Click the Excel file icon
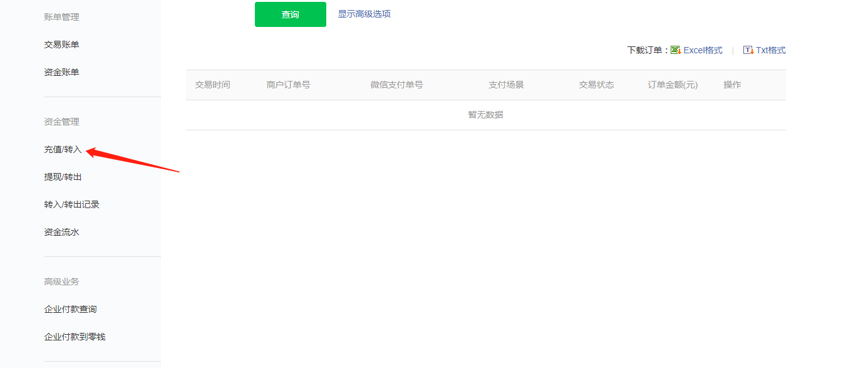868x368 pixels. coord(676,50)
